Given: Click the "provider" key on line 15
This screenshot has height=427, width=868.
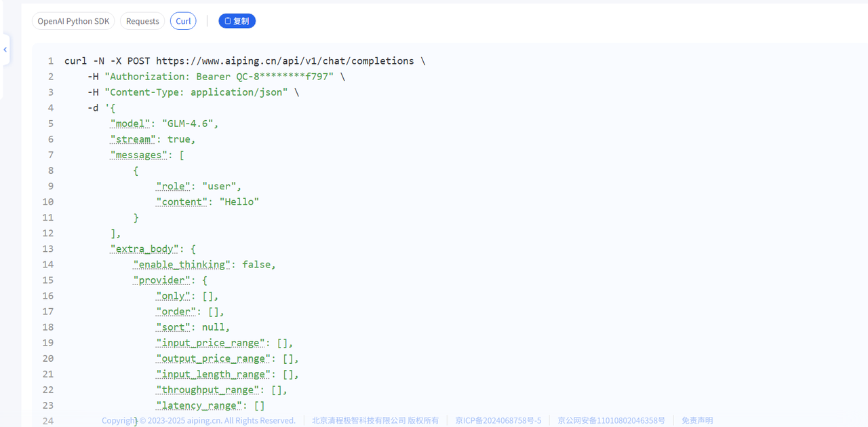Looking at the screenshot, I should (x=161, y=280).
